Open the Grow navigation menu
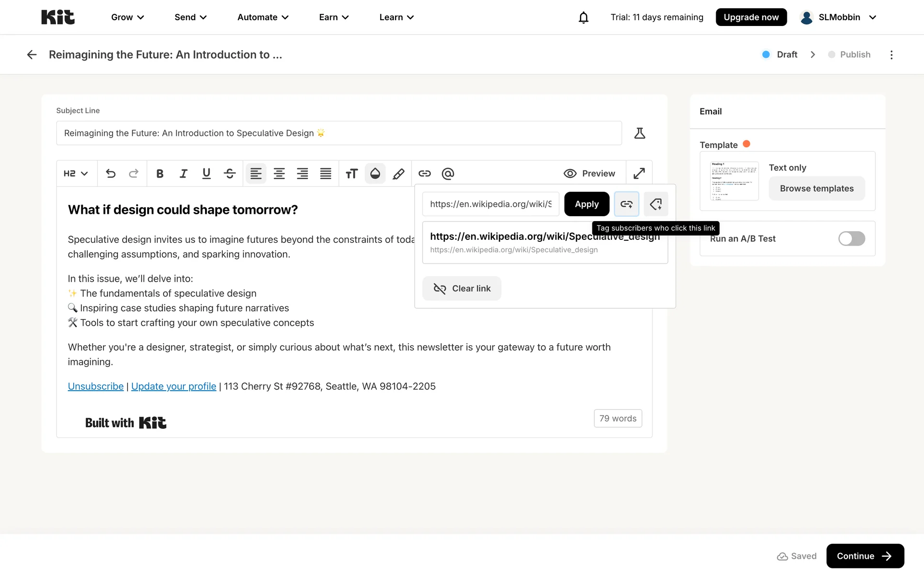Screen dimensions: 924x578 128,17
